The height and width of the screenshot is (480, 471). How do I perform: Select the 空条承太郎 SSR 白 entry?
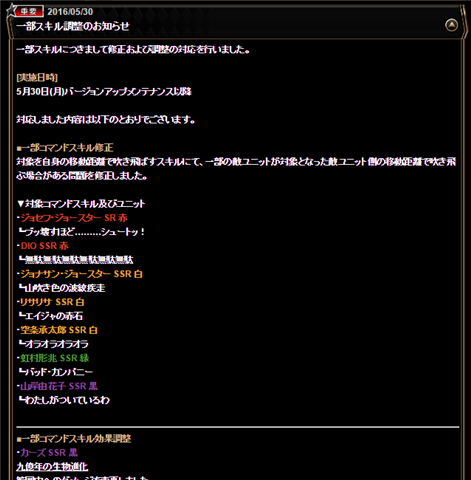point(59,330)
